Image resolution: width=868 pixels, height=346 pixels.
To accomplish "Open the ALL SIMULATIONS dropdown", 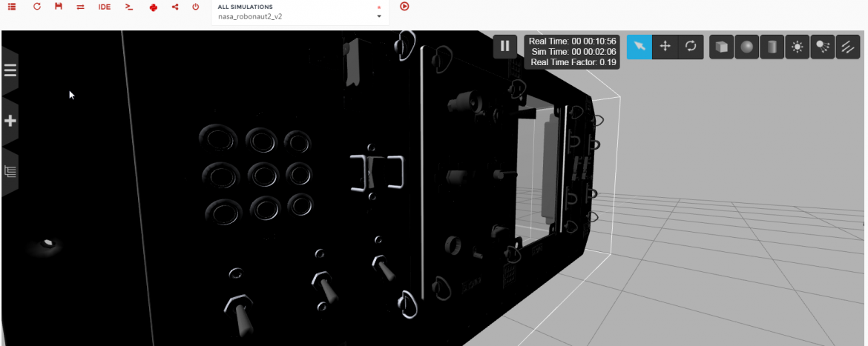I will point(300,12).
